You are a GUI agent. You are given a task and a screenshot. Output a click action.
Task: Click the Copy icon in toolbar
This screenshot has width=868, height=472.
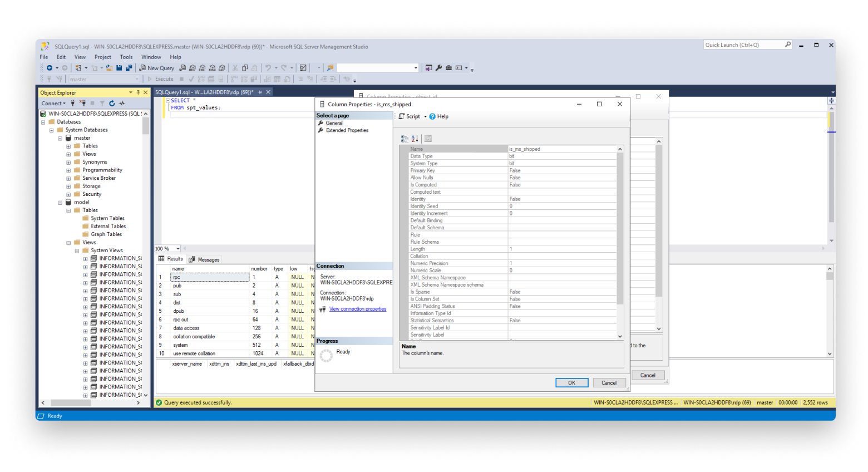pyautogui.click(x=245, y=68)
